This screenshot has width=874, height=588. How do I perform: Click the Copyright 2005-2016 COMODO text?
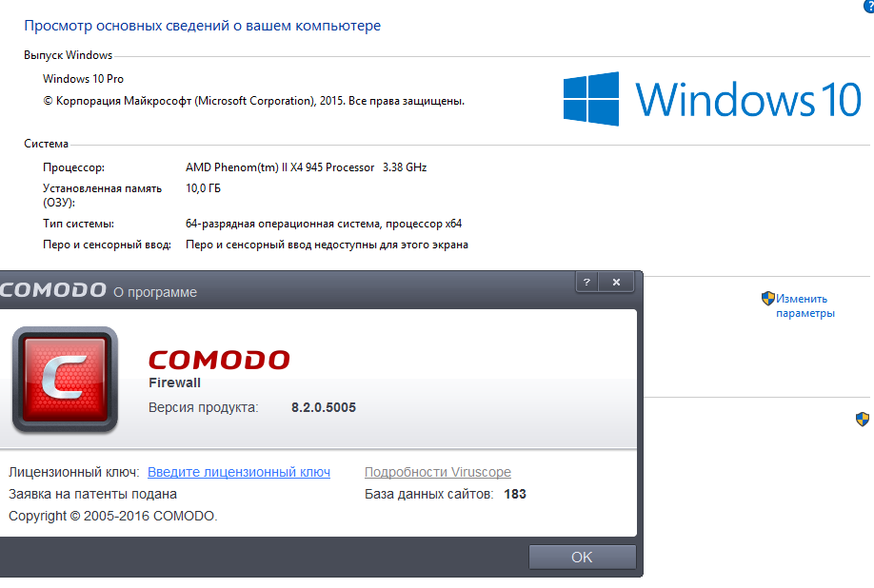pyautogui.click(x=113, y=517)
